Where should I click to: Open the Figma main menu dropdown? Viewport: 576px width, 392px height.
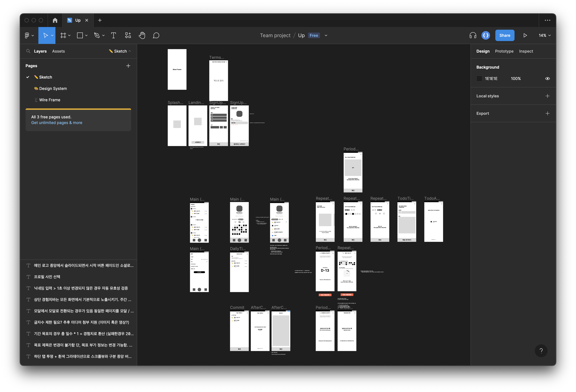pos(29,36)
